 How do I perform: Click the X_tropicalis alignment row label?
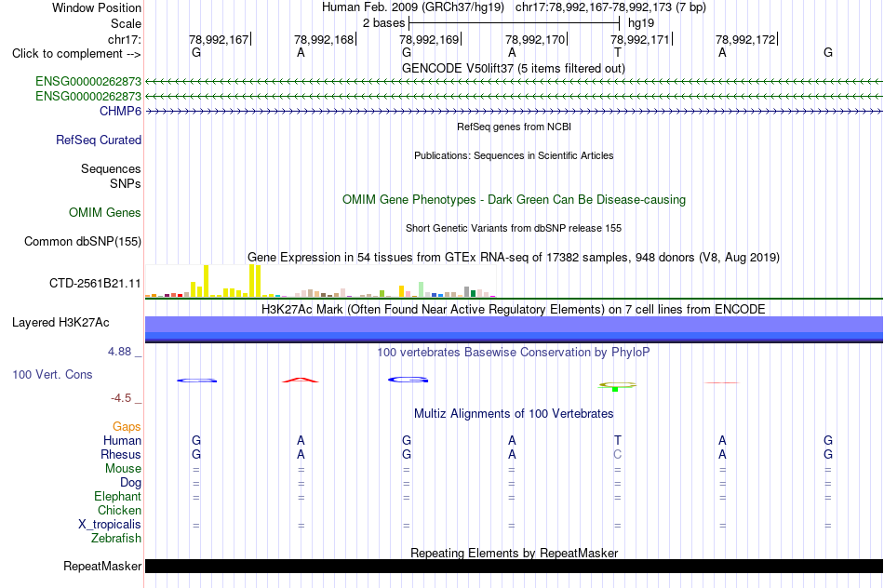point(110,525)
